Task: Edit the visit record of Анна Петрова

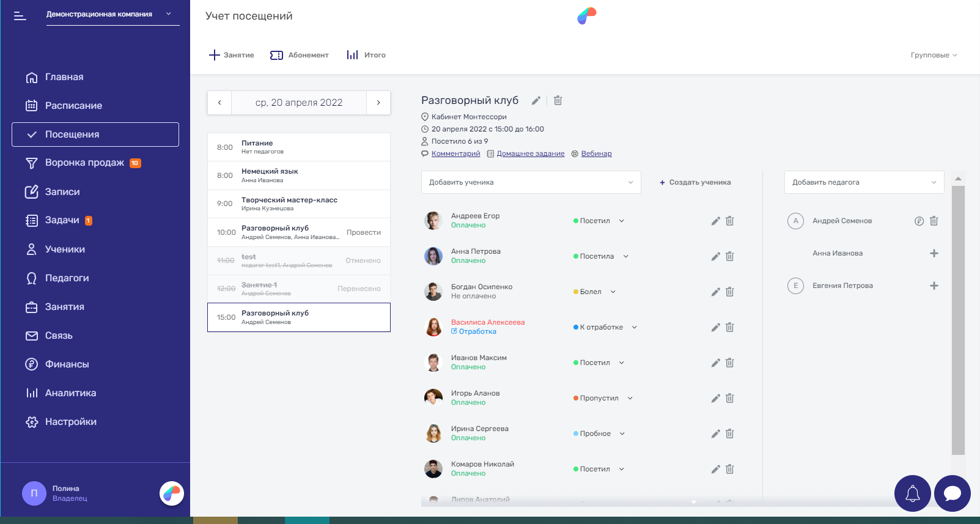Action: [x=715, y=256]
